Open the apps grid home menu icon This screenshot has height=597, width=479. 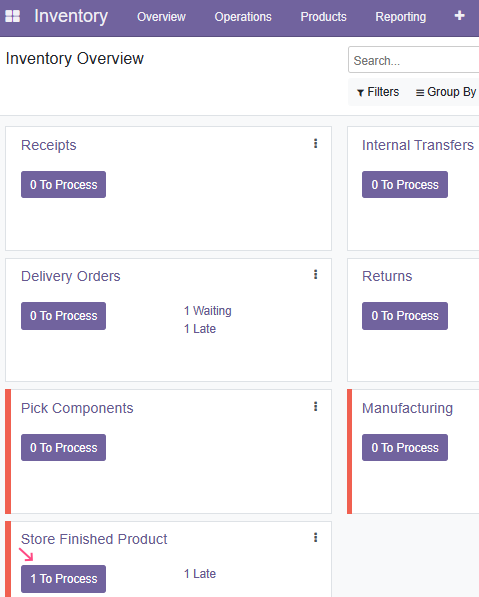click(x=13, y=16)
